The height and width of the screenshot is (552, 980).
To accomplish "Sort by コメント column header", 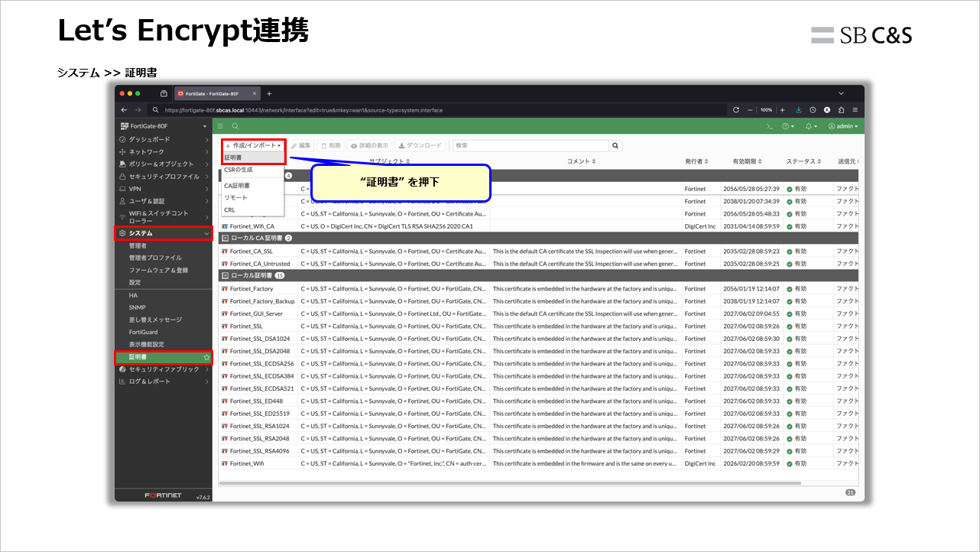I will pyautogui.click(x=581, y=161).
